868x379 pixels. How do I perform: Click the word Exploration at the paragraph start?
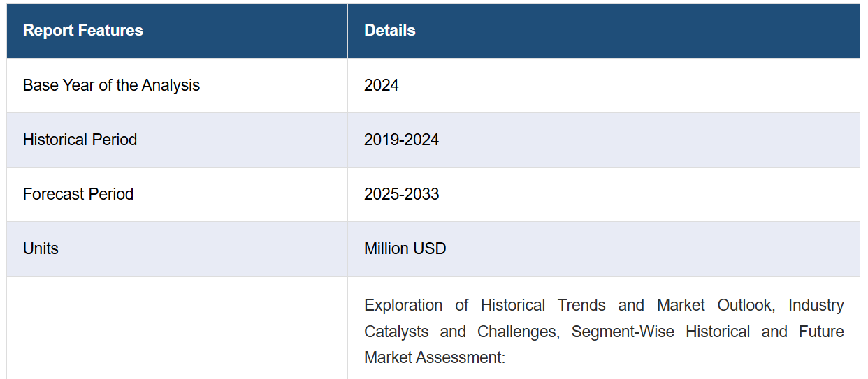[x=403, y=305]
